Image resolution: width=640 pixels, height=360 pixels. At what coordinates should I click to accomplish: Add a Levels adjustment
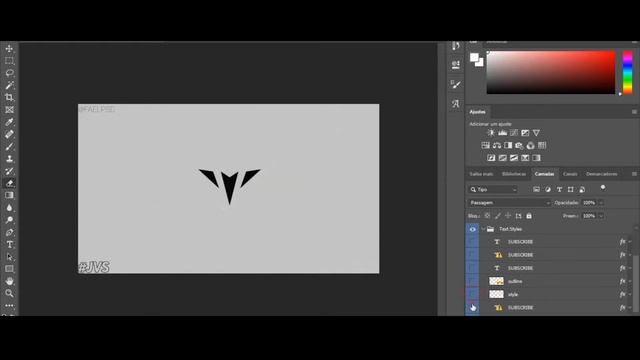[502, 133]
